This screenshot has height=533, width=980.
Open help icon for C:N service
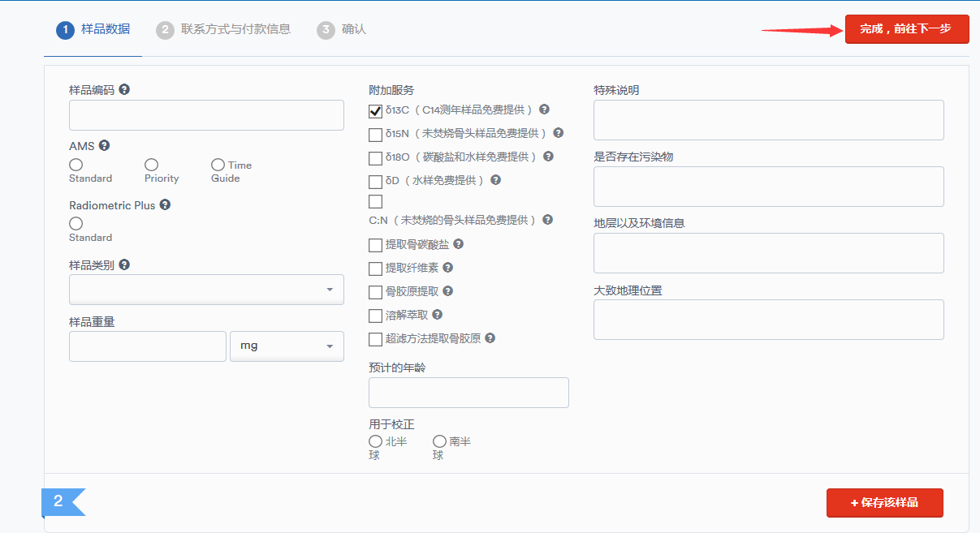(x=547, y=220)
